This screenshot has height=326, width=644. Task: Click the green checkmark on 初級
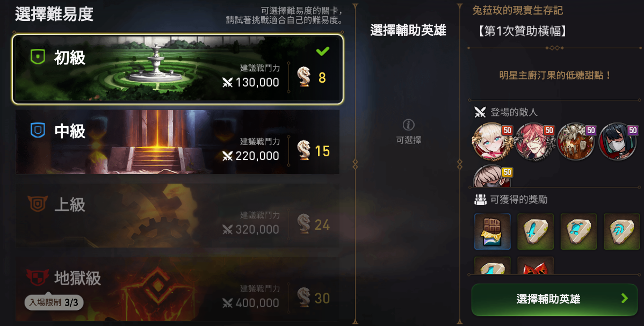[x=322, y=51]
